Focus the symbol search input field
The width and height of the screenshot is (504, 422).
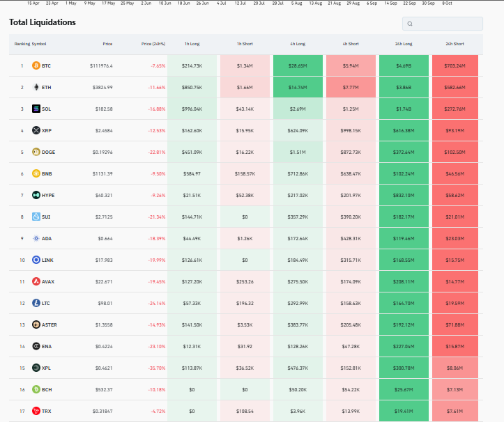tap(448, 24)
